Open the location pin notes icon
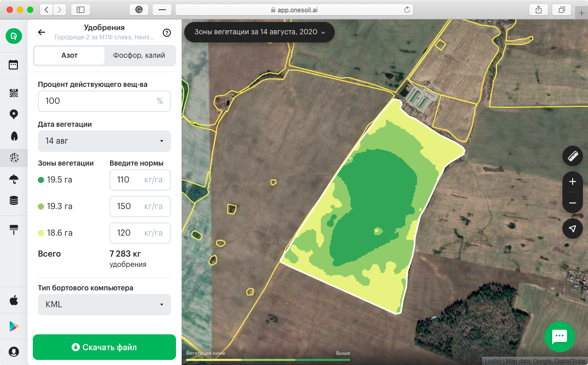588x365 pixels. point(14,115)
